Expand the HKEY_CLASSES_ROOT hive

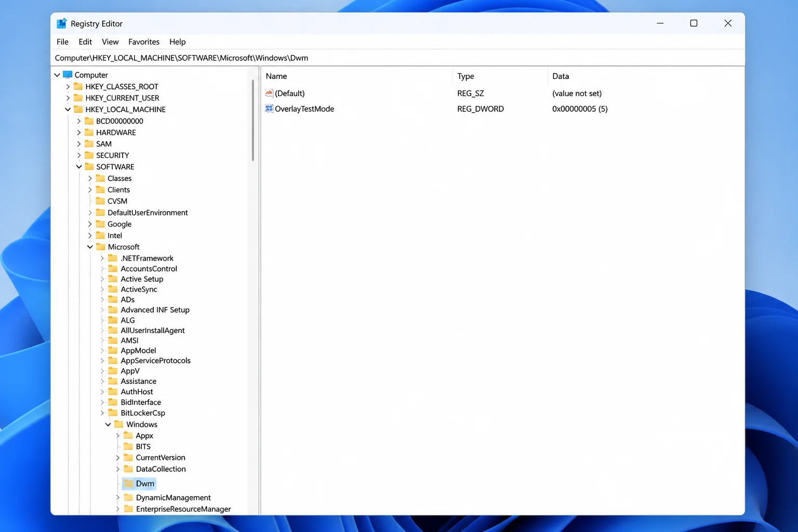coord(68,86)
